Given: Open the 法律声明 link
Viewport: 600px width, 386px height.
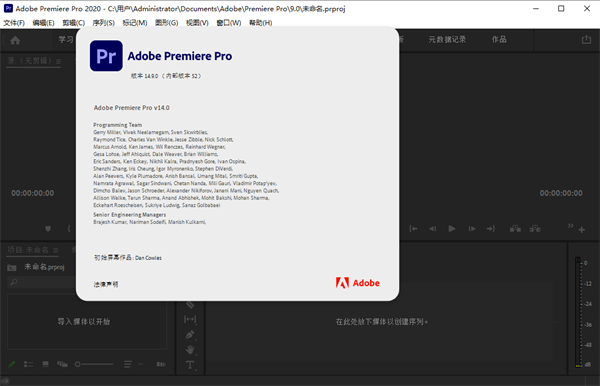Looking at the screenshot, I should [106, 284].
